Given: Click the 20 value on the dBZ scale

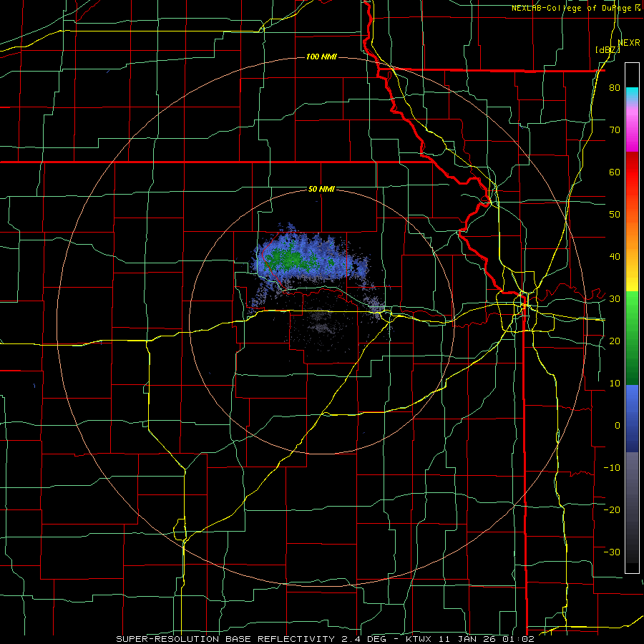Looking at the screenshot, I should [x=615, y=341].
